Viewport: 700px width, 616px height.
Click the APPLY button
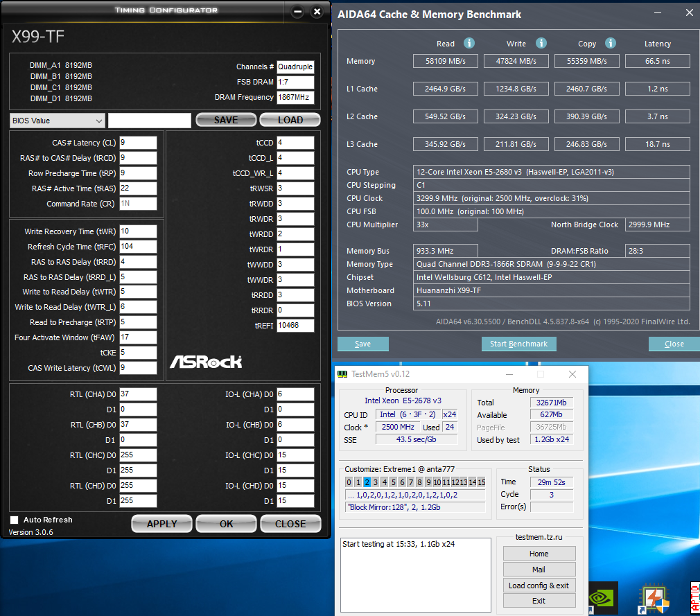coord(161,524)
